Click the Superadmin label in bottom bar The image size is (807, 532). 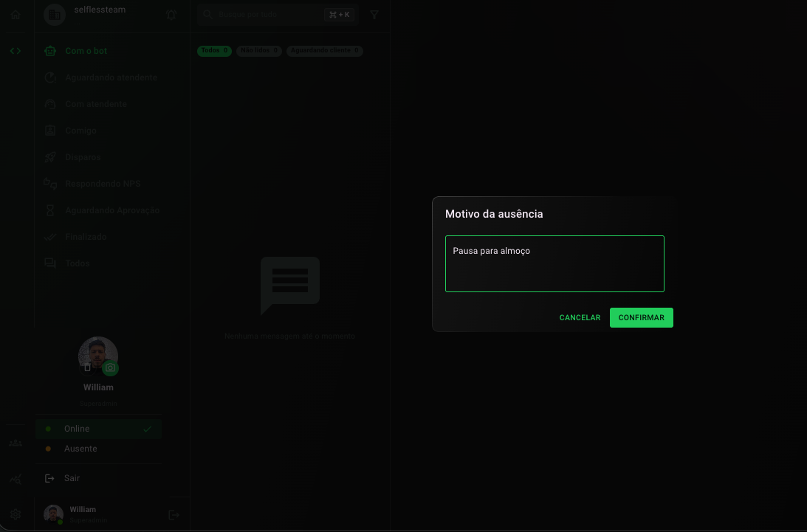89,520
